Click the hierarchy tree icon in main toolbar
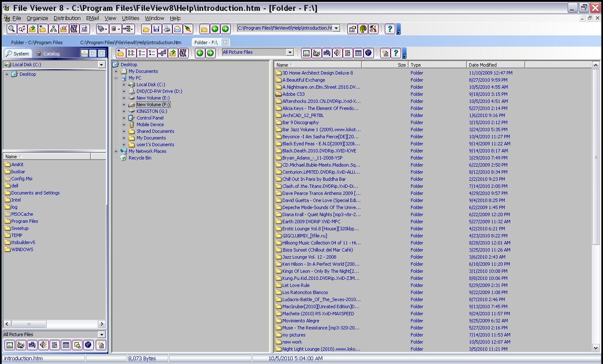The width and height of the screenshot is (603, 364). click(53, 29)
